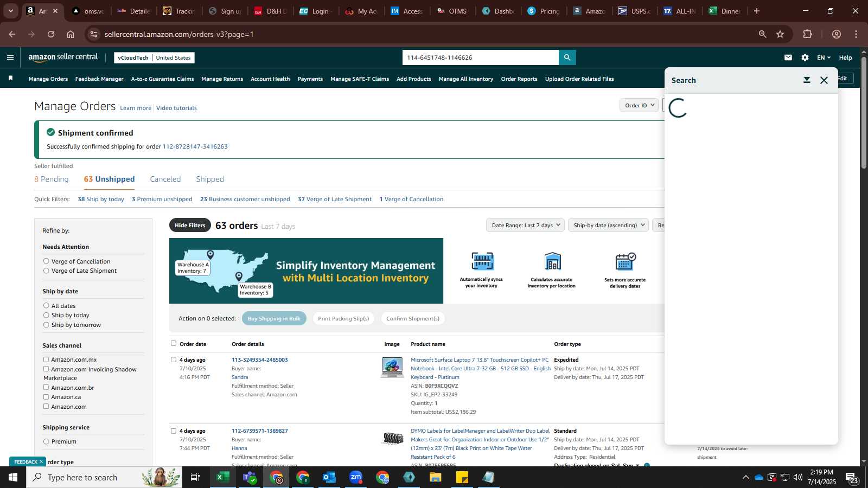The height and width of the screenshot is (488, 868).
Task: Minimize the Search panel
Action: (807, 80)
